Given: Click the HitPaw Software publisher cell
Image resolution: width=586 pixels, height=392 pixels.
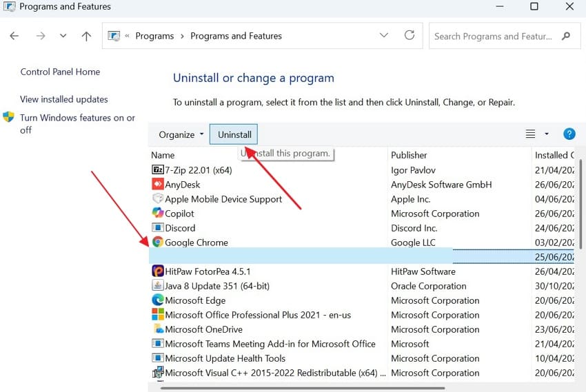Looking at the screenshot, I should tap(423, 271).
